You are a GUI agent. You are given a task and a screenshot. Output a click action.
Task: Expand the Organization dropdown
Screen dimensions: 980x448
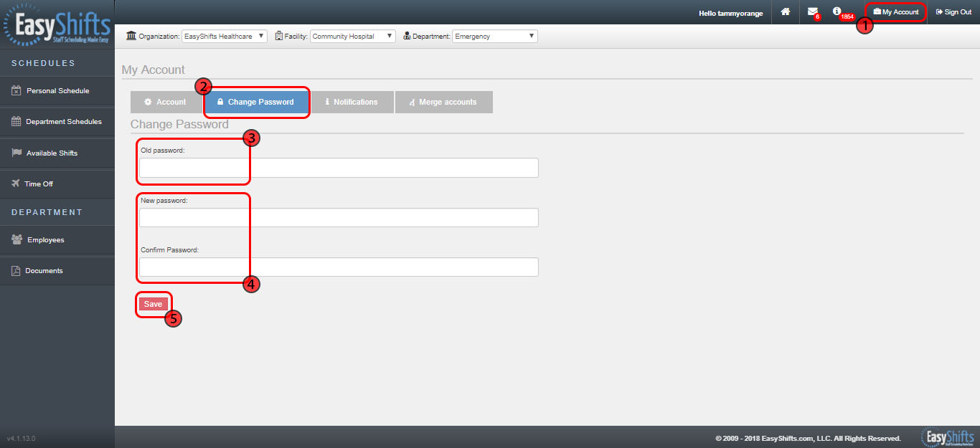(x=224, y=36)
